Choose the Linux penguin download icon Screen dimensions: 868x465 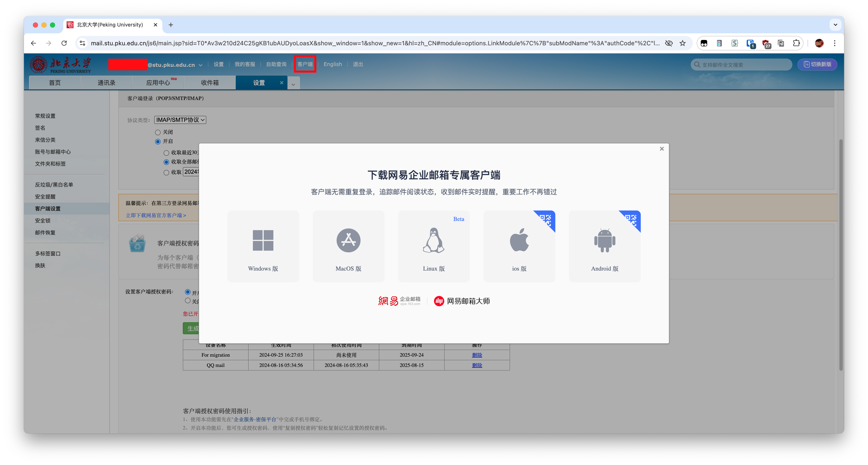click(434, 240)
